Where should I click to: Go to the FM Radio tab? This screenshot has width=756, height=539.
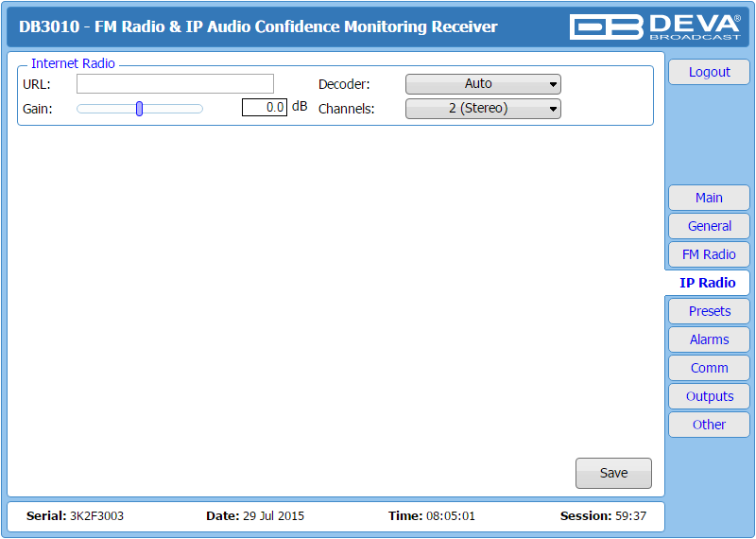[x=709, y=254]
